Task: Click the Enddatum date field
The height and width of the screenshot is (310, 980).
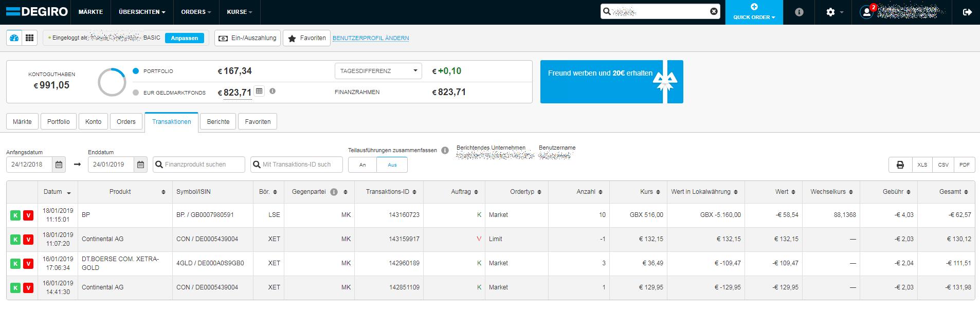Action: click(111, 165)
